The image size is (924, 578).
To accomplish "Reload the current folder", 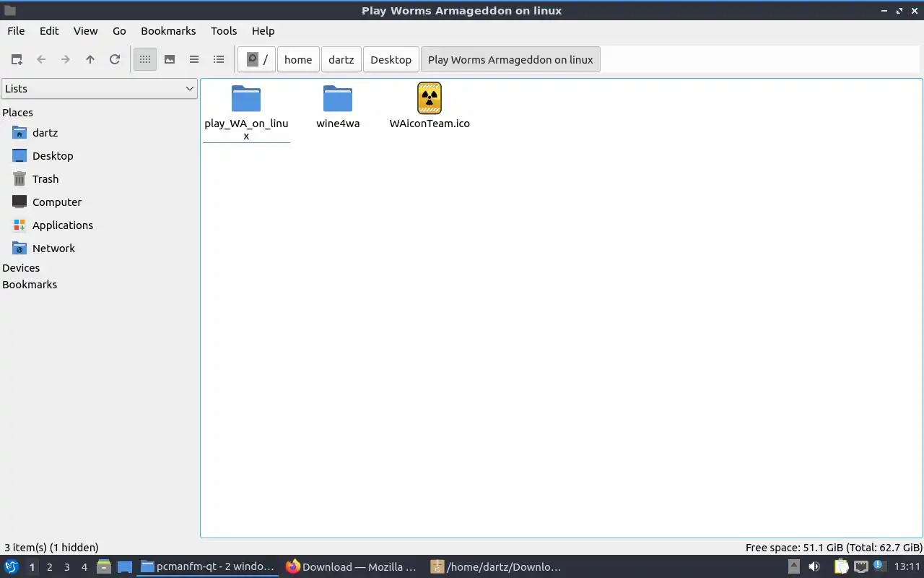I will (x=115, y=59).
